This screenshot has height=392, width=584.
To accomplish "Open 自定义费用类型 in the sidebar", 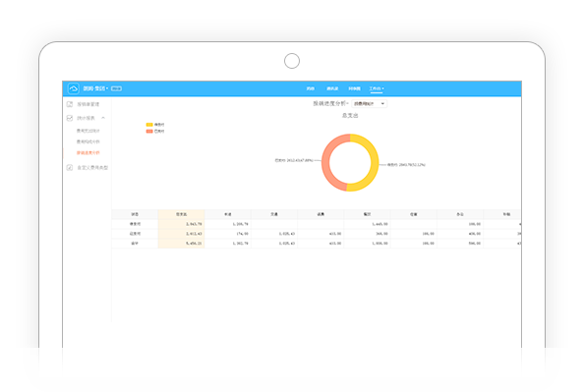I will [92, 168].
